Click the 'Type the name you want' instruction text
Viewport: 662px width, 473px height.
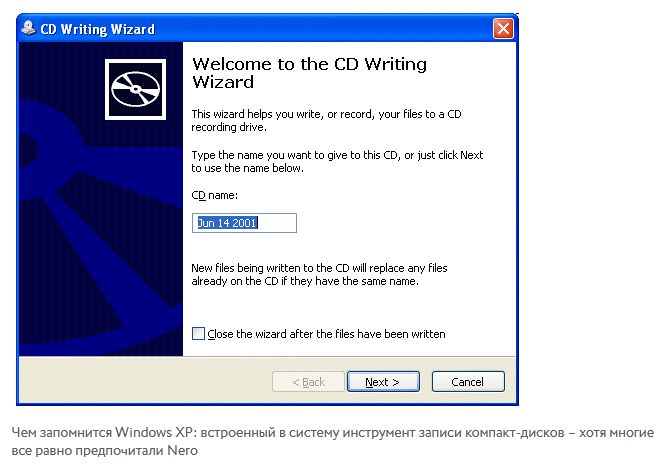coord(337,161)
